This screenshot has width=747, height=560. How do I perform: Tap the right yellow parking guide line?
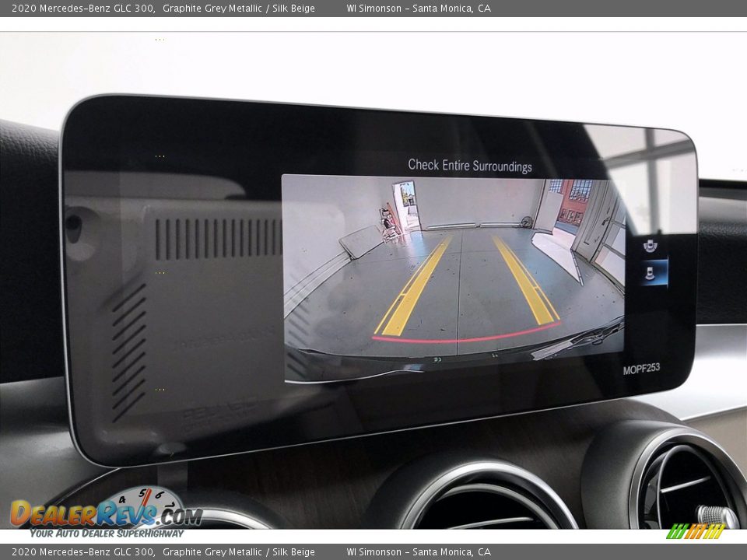pos(527,282)
